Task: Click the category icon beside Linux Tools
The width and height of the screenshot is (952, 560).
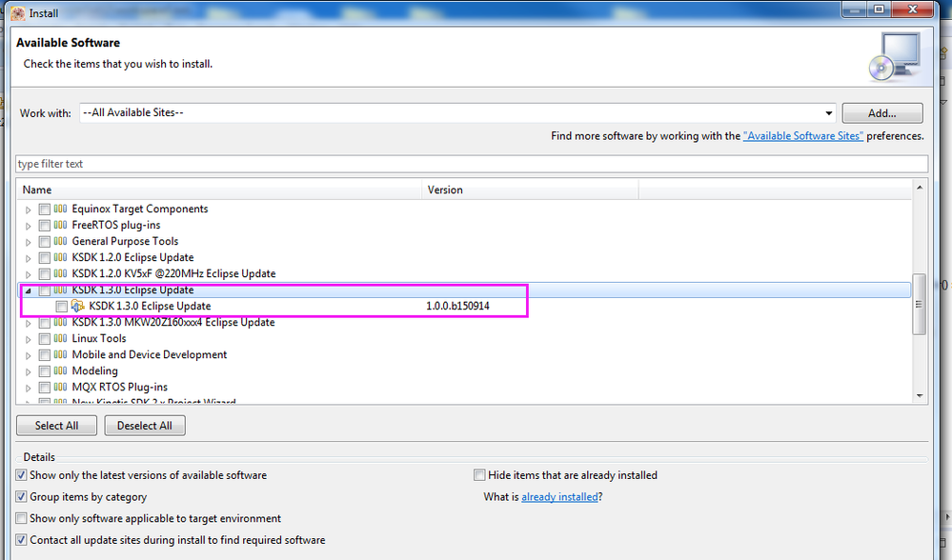Action: (60, 338)
